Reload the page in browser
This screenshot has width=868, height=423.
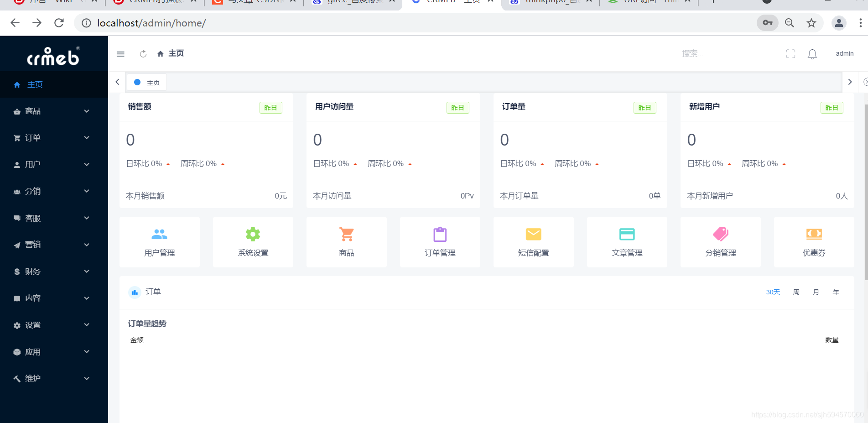(59, 23)
